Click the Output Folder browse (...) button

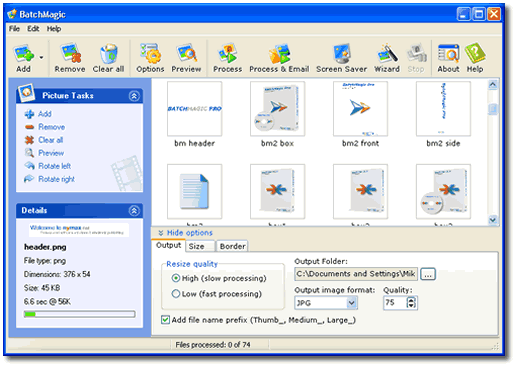tap(428, 274)
